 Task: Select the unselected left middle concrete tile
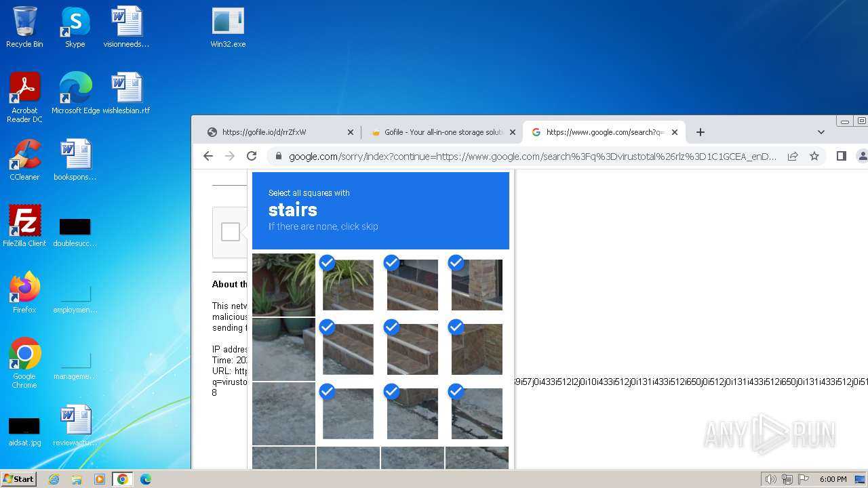click(283, 349)
